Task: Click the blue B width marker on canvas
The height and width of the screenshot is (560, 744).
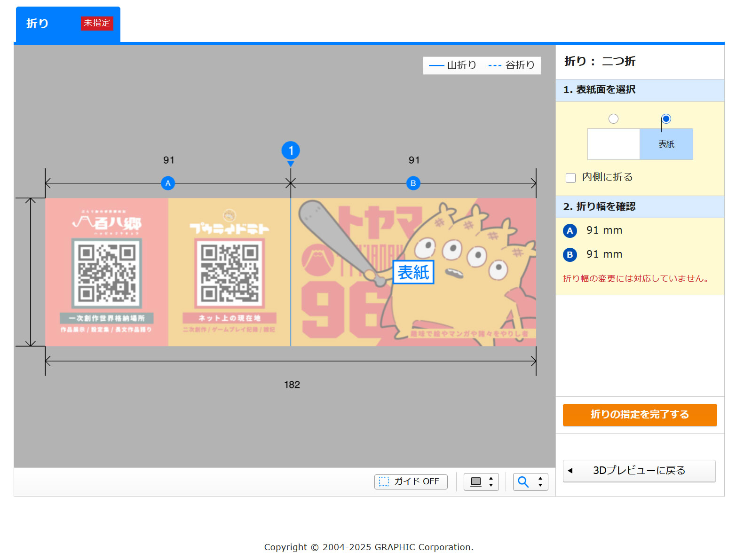Action: click(x=413, y=183)
